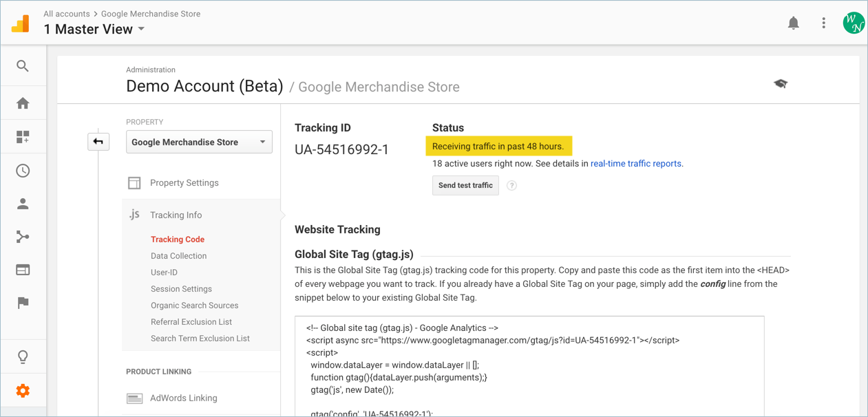This screenshot has height=417, width=868.
Task: Go to Home via house icon
Action: click(23, 103)
